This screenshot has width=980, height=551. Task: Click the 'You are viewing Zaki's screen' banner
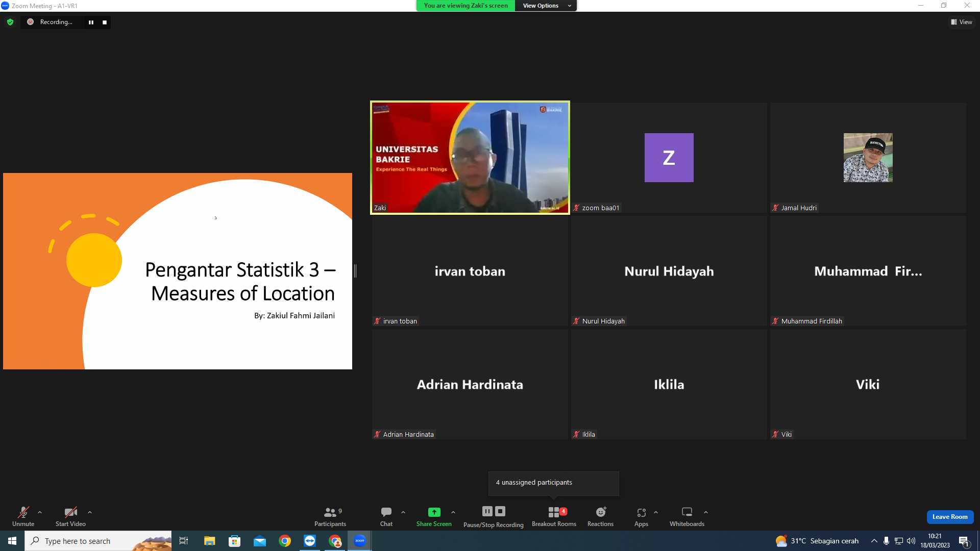point(466,6)
